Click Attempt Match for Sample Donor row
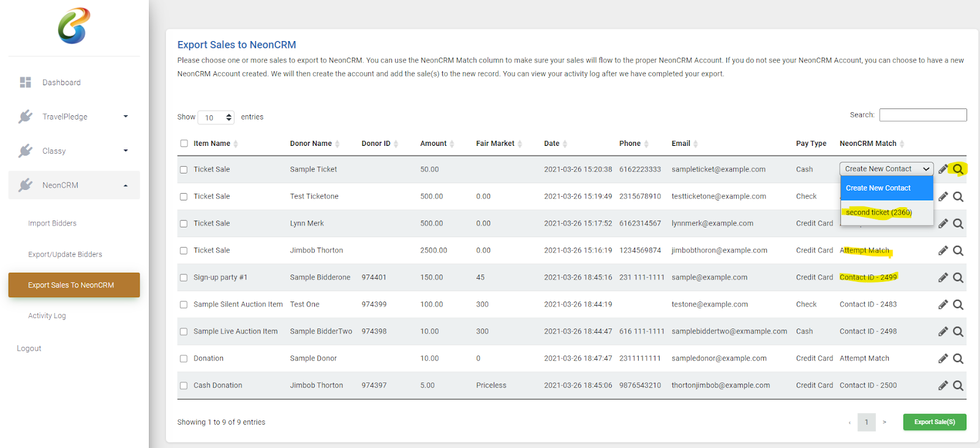The width and height of the screenshot is (980, 448). 864,359
